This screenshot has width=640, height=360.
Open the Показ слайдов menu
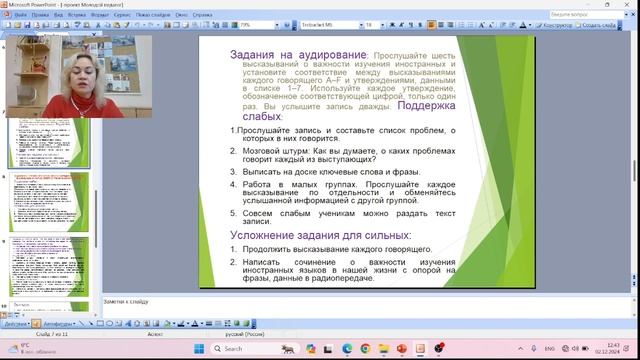click(153, 15)
